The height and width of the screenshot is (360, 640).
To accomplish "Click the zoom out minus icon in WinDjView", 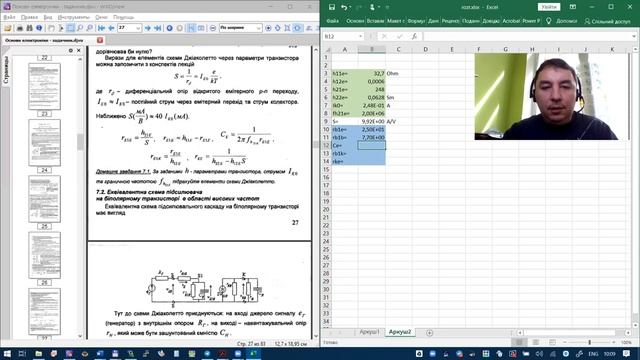I will 213,28.
